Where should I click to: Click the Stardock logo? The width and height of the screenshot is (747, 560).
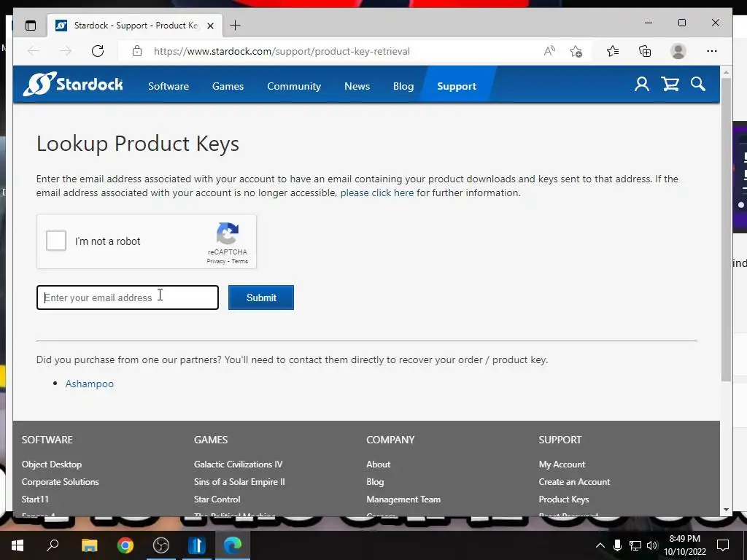coord(73,85)
